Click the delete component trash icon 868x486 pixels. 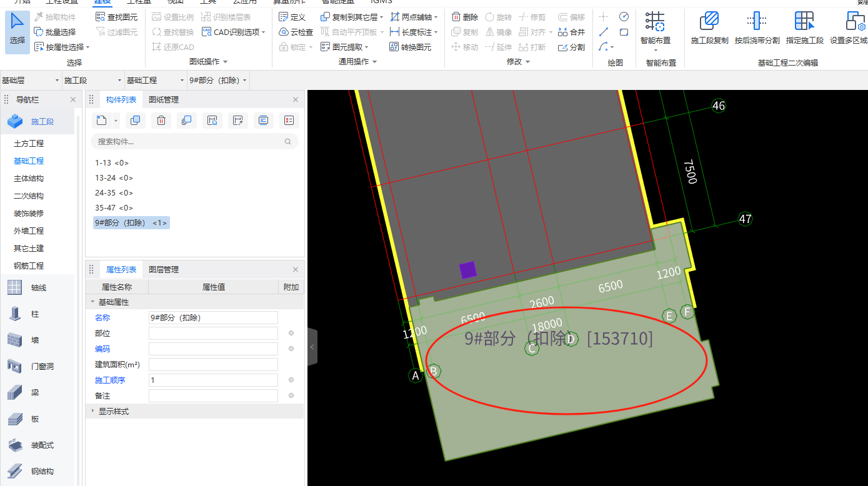(x=161, y=121)
